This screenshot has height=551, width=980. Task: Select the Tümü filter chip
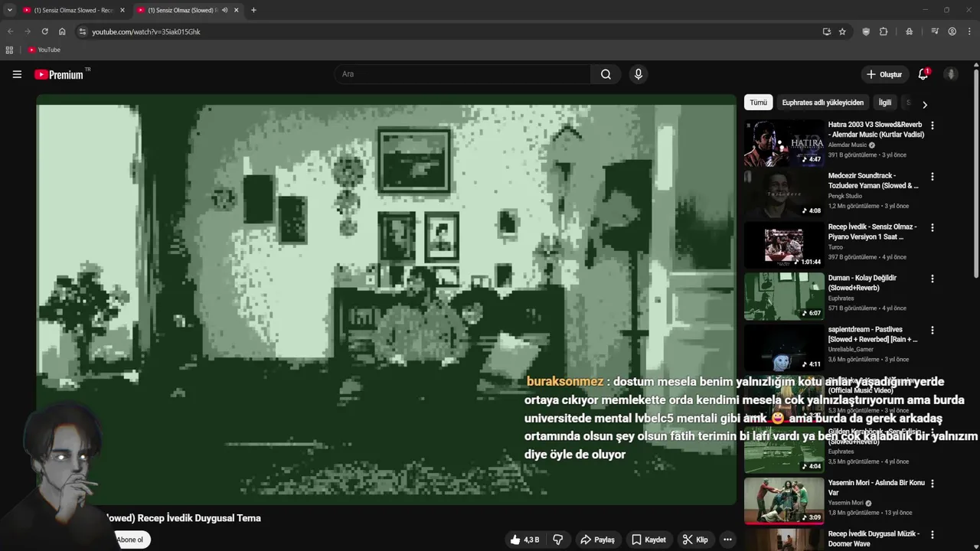758,103
